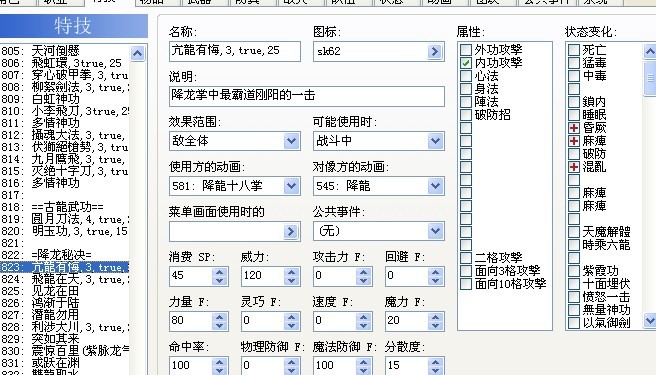The width and height of the screenshot is (656, 375).
Task: Raise 力量 F value with up arrow
Action: (219, 316)
